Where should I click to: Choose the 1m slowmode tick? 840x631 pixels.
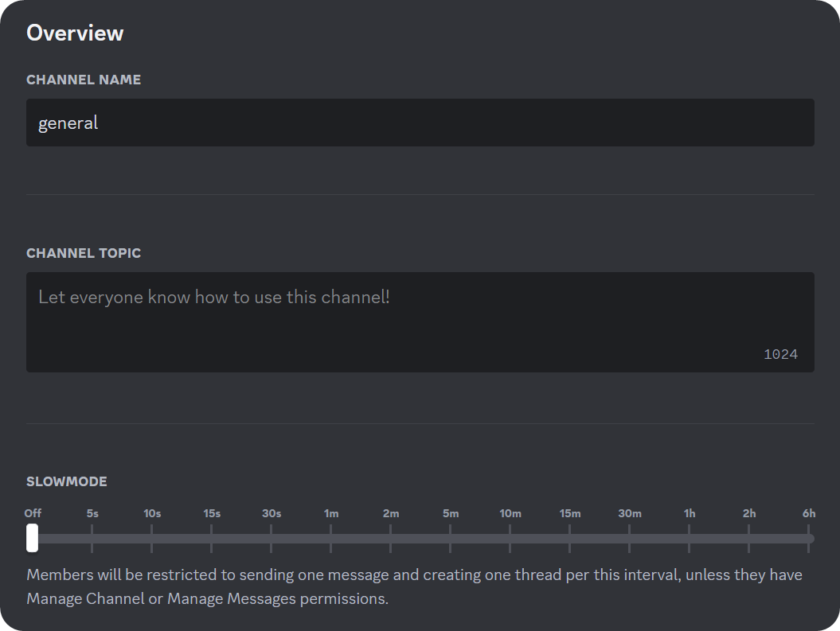coord(331,539)
